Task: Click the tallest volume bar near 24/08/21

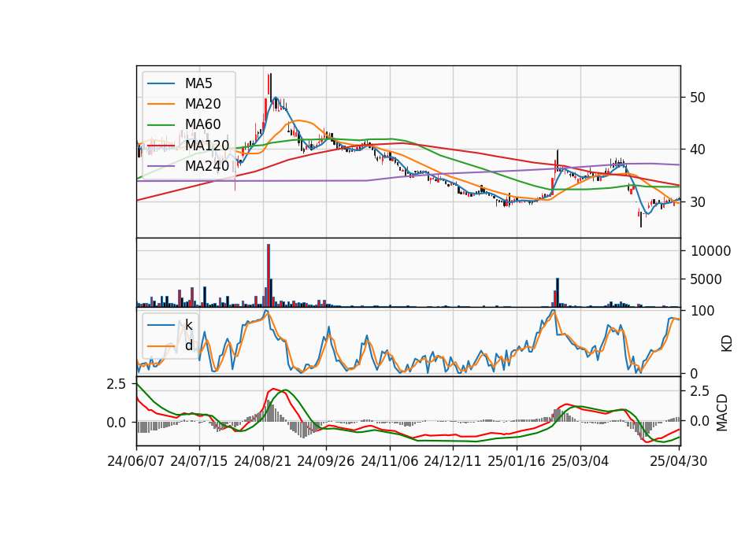Action: point(269,275)
